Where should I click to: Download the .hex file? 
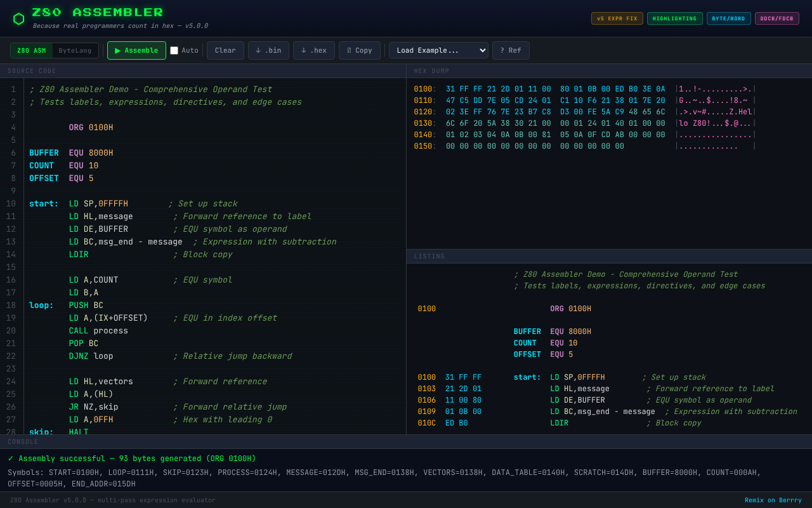tap(314, 51)
